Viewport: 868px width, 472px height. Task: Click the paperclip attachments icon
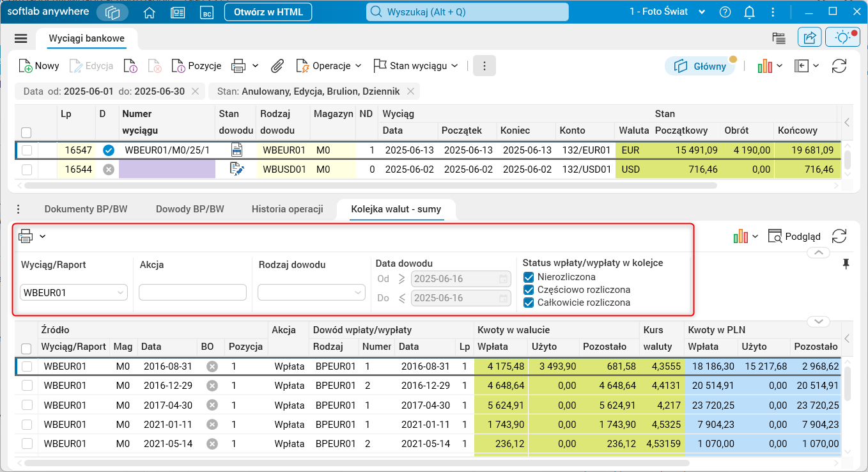pos(277,66)
